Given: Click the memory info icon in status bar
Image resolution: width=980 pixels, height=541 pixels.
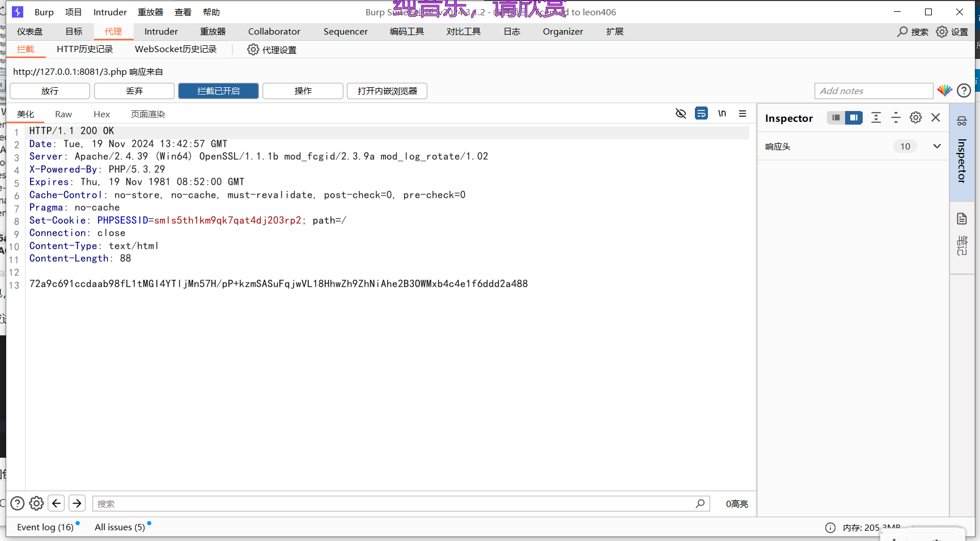Looking at the screenshot, I should click(830, 527).
